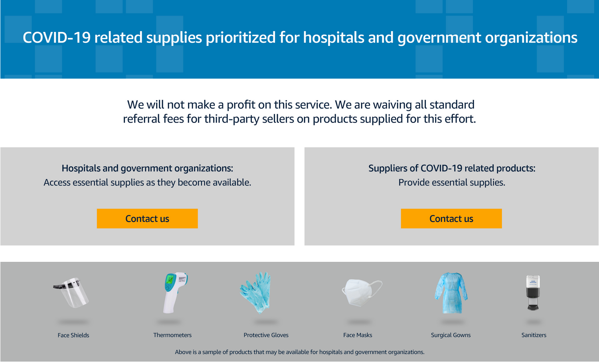The height and width of the screenshot is (364, 599).
Task: Select the Surgical Gowns icon
Action: pyautogui.click(x=451, y=293)
